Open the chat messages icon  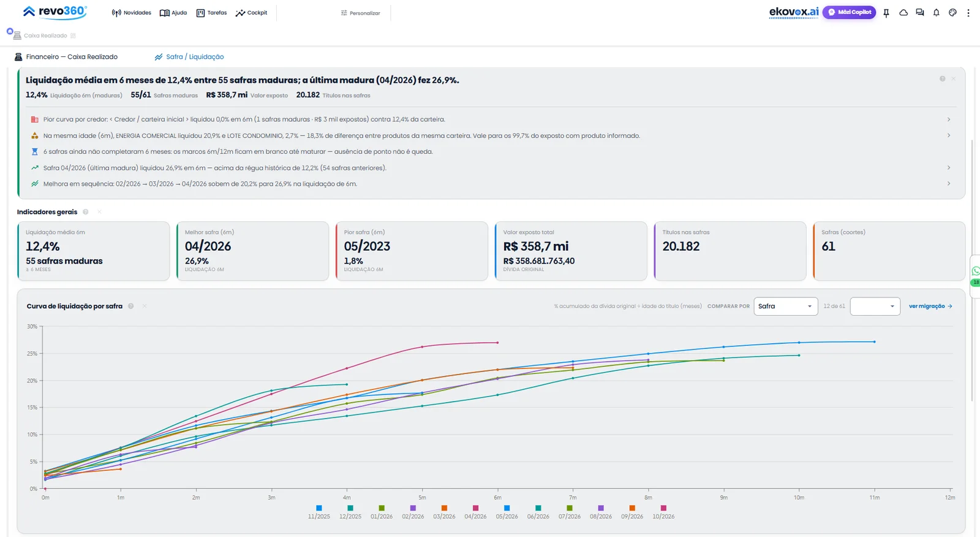click(920, 13)
